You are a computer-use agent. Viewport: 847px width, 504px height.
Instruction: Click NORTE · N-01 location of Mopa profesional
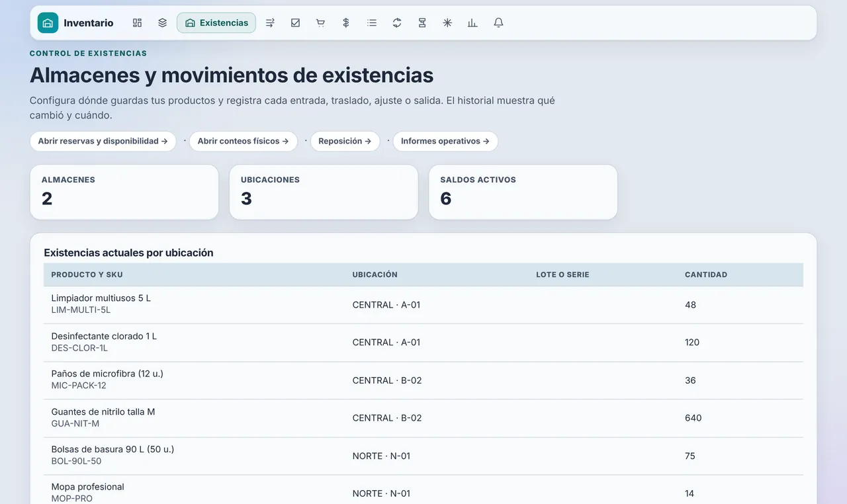click(x=381, y=493)
